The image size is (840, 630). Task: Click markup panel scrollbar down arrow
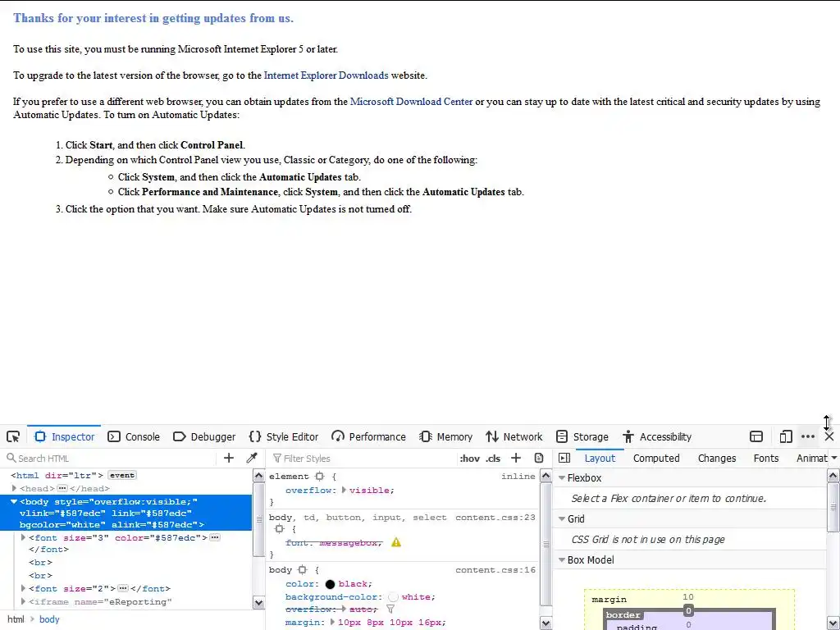click(258, 603)
